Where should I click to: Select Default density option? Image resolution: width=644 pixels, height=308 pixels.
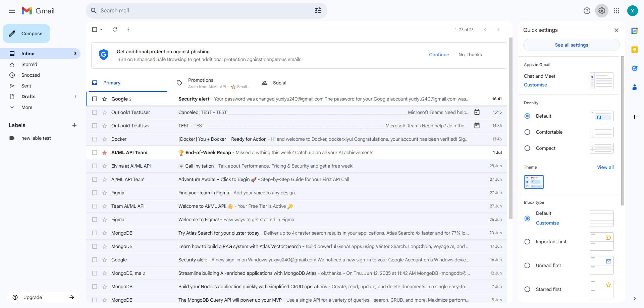[527, 116]
